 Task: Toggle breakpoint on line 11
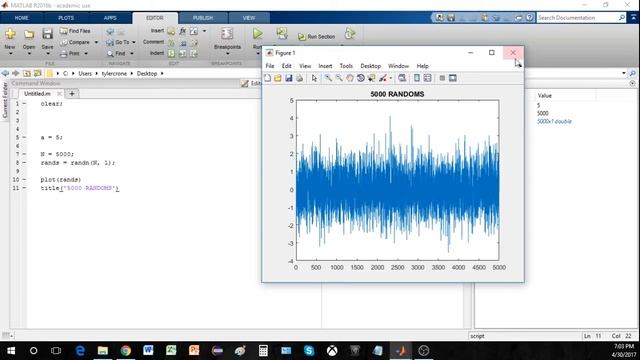24,188
